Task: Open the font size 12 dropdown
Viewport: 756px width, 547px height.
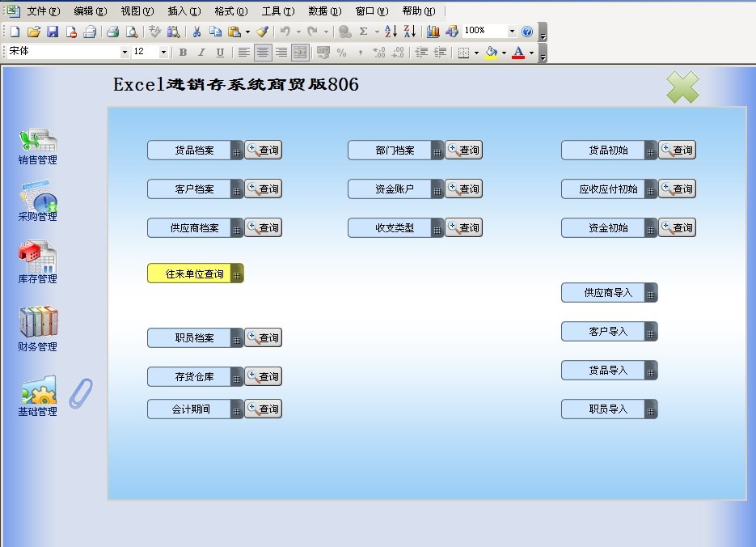Action: click(163, 52)
